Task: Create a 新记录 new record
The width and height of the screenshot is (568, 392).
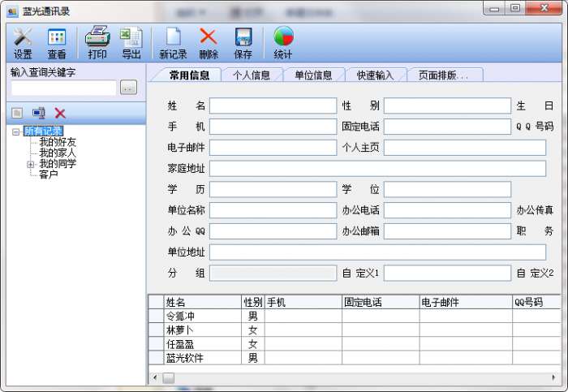Action: click(x=173, y=43)
